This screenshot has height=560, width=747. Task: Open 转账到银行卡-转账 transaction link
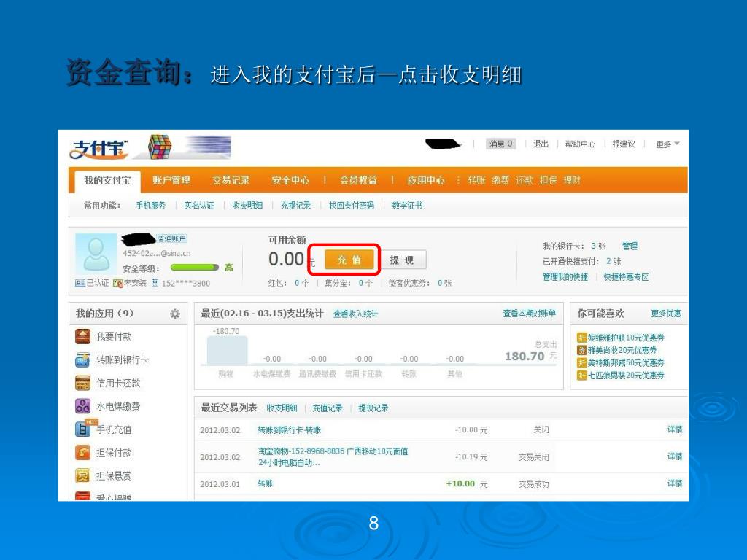[x=289, y=430]
